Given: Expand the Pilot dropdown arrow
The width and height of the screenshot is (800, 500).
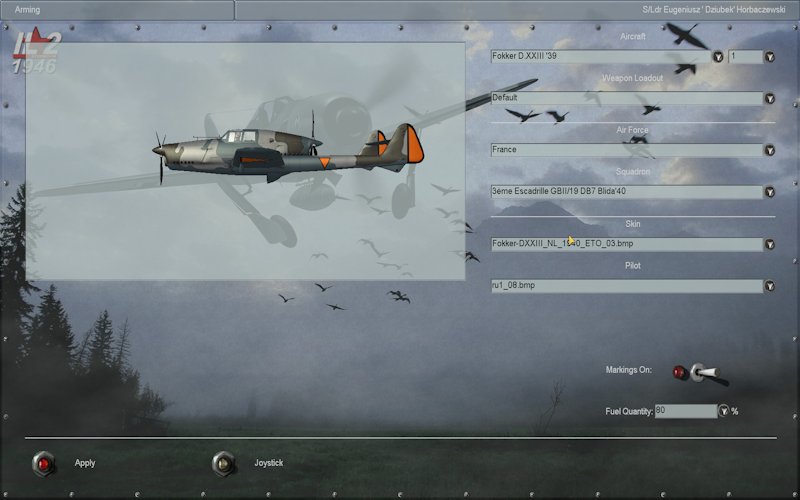Looking at the screenshot, I should 770,286.
